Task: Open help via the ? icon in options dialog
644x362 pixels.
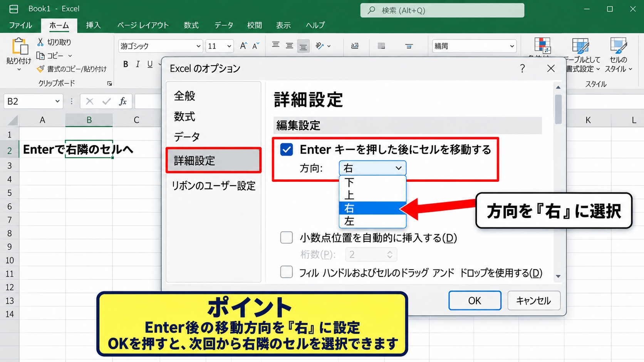Action: click(x=522, y=69)
